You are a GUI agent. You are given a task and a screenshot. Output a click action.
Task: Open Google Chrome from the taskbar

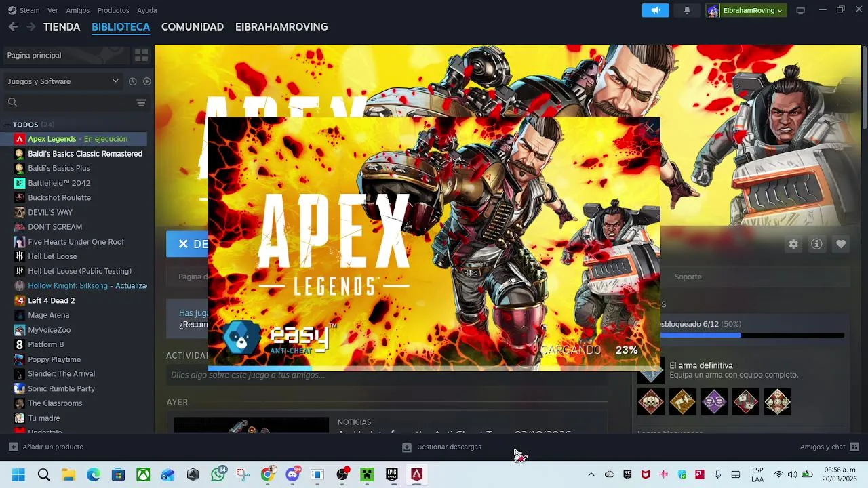[268, 474]
